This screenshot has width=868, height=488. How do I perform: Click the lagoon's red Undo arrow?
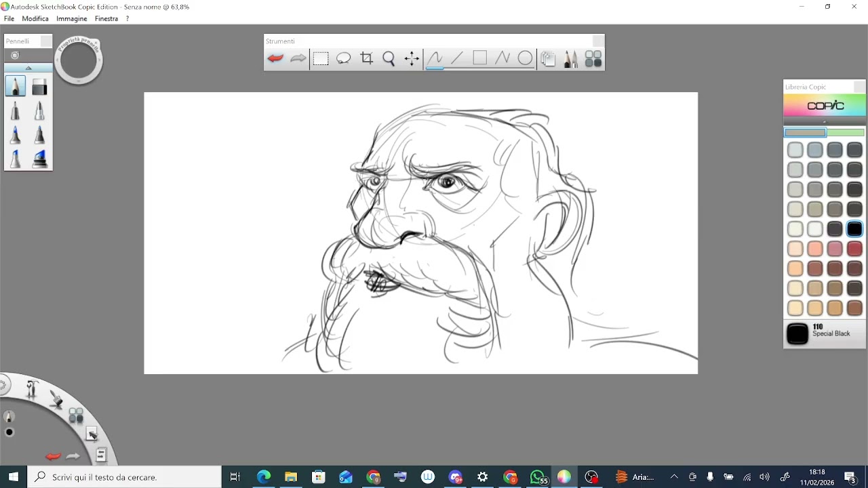[x=53, y=456]
